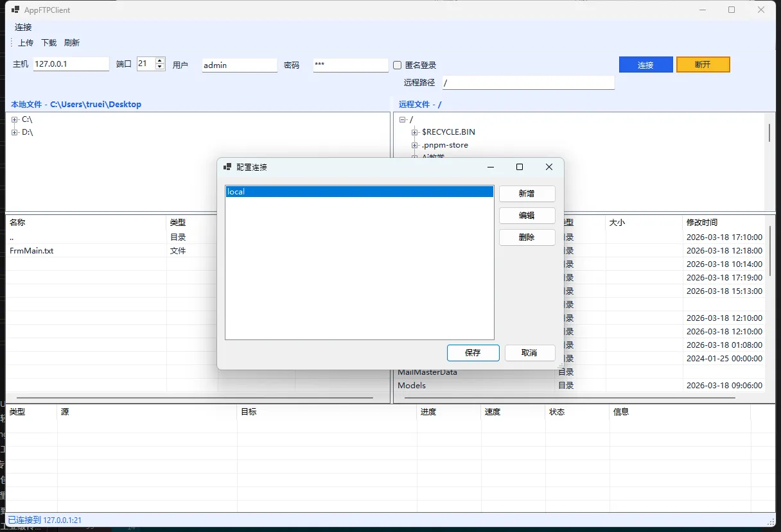Click the 上传 toolbar item

26,43
